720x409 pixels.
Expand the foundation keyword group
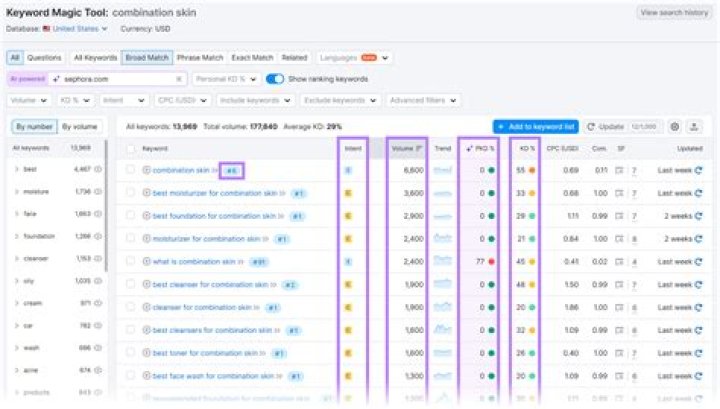(x=17, y=236)
